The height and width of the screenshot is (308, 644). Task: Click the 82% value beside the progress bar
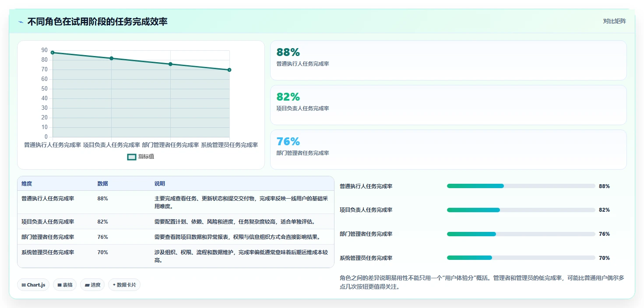pos(604,210)
